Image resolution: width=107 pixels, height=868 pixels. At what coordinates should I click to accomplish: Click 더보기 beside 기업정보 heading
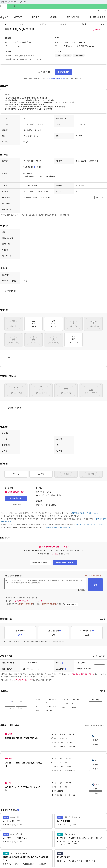(x=103, y=691)
